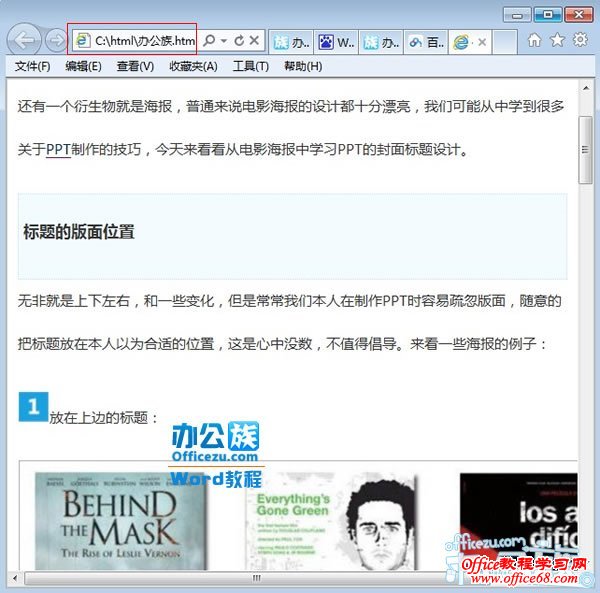
Task: Switch to the Baidu paw W.. tab
Action: coord(336,41)
